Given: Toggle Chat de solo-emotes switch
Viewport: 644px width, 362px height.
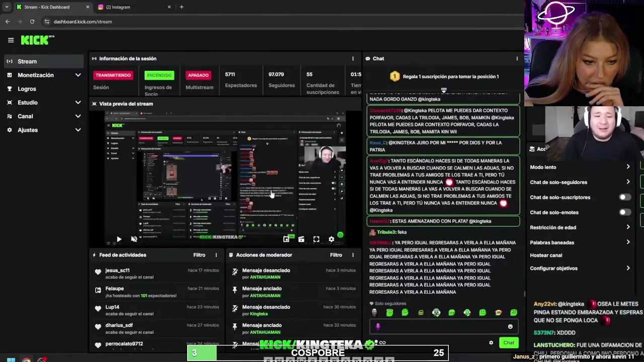Looking at the screenshot, I should pos(624,212).
